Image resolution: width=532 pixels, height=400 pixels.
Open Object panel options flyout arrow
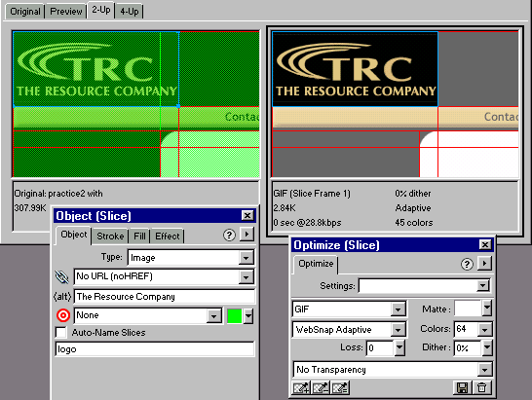pos(247,235)
